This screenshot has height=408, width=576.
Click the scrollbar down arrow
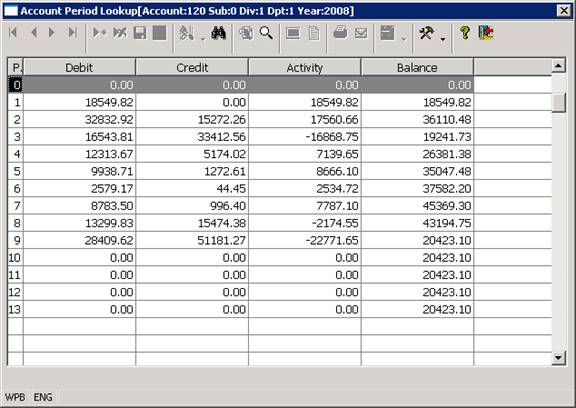(558, 357)
